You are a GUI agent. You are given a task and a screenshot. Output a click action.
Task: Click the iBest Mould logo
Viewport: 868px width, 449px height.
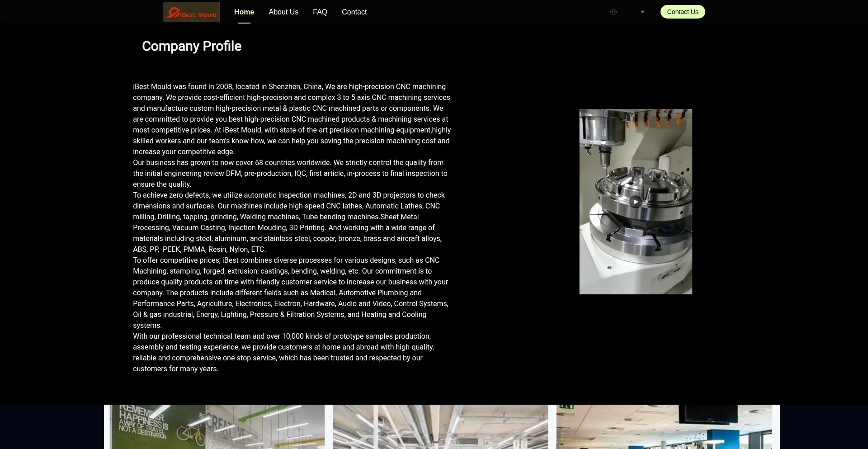point(191,12)
